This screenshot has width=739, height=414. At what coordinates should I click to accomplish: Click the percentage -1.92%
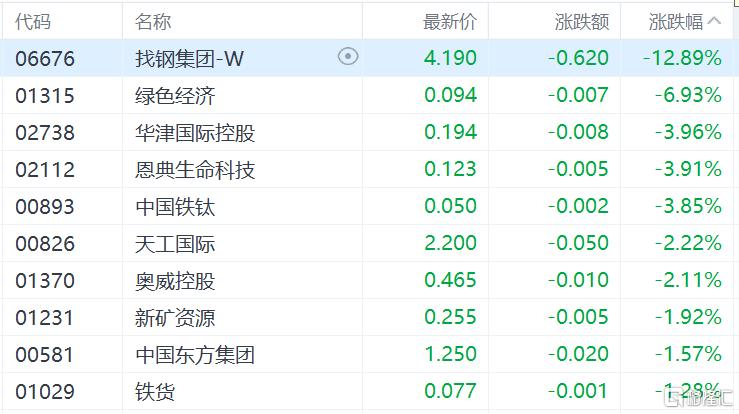[689, 317]
